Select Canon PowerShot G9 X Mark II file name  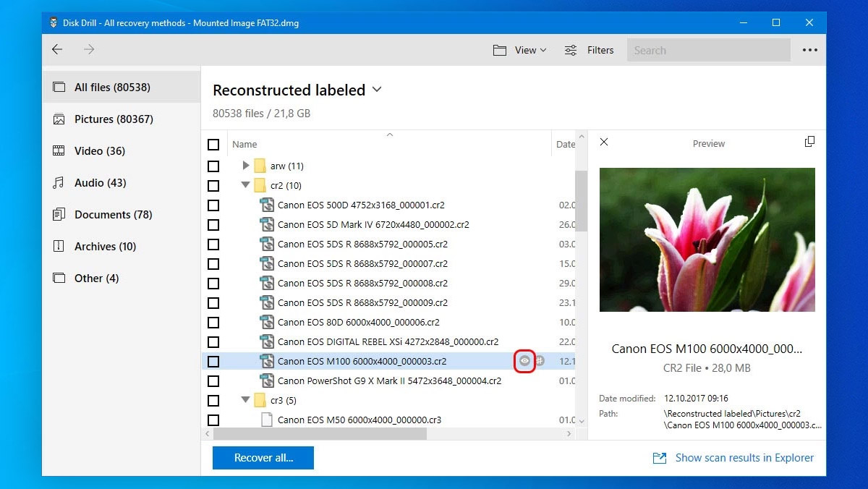(x=390, y=381)
